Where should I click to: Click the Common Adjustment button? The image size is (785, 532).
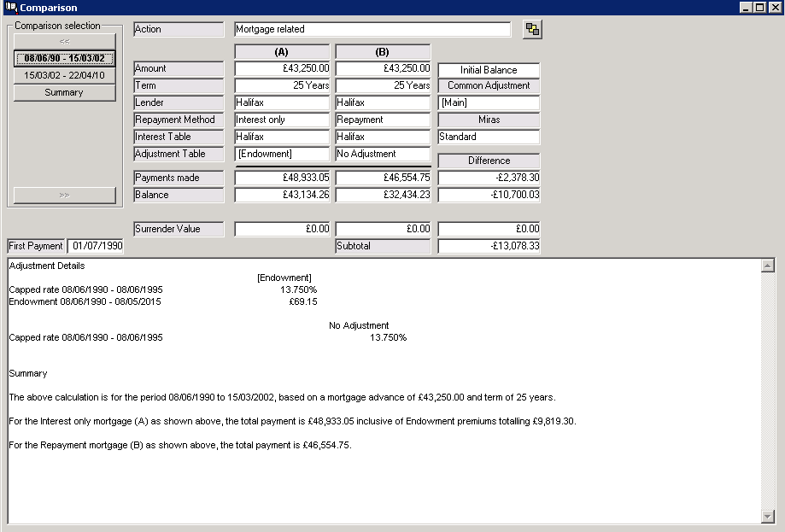click(489, 85)
